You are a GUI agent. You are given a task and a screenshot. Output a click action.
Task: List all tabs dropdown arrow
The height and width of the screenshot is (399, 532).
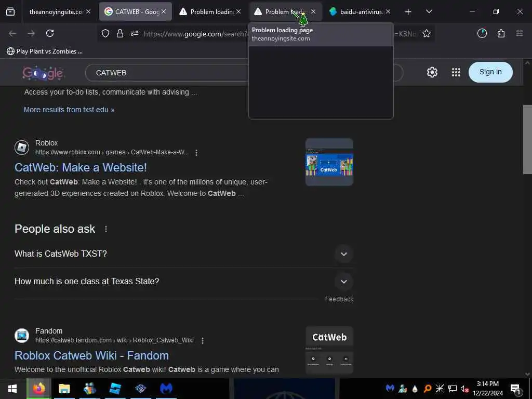point(429,11)
